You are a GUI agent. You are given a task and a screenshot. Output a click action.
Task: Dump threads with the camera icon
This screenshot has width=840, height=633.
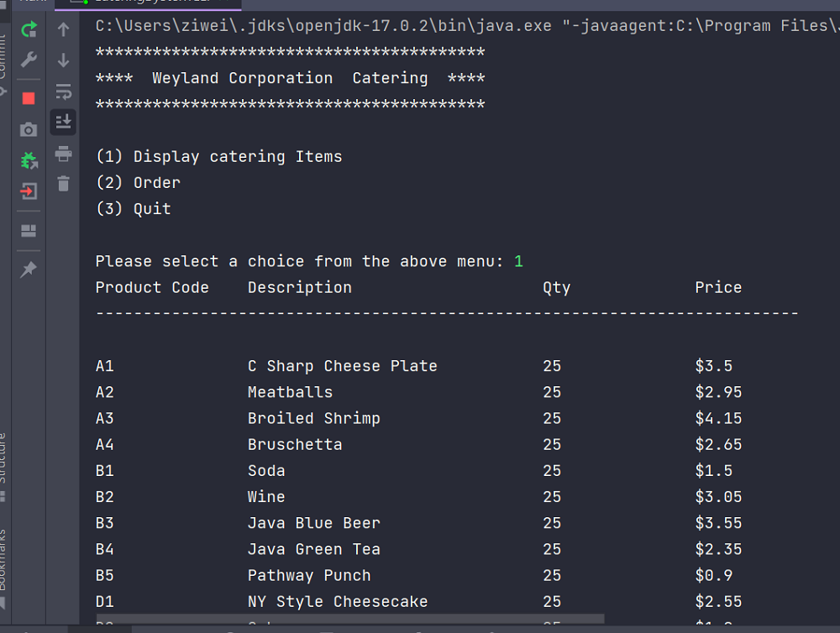coord(29,129)
